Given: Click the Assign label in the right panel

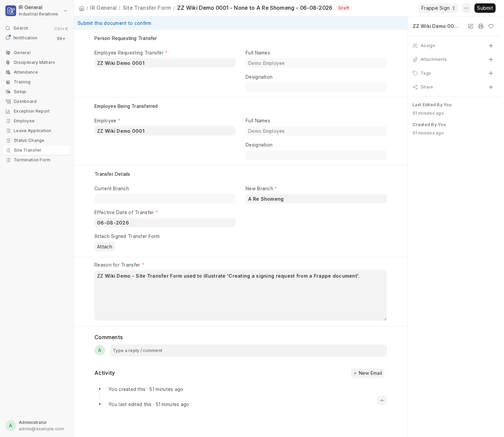Looking at the screenshot, I should 428,46.
